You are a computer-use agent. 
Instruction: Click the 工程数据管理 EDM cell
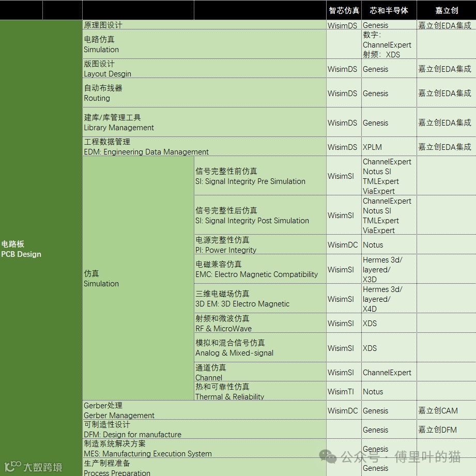tap(204, 147)
